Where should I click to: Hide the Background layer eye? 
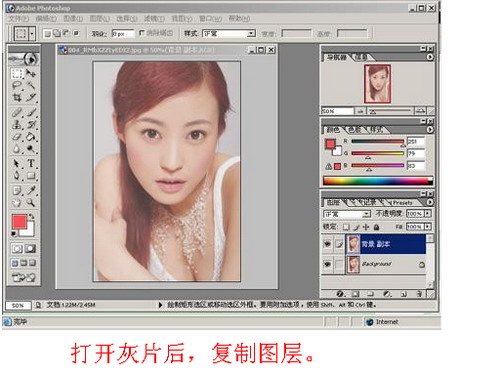pyautogui.click(x=327, y=264)
